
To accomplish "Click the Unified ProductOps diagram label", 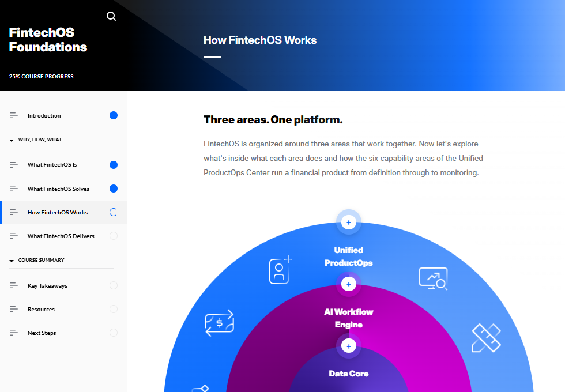I will click(348, 257).
